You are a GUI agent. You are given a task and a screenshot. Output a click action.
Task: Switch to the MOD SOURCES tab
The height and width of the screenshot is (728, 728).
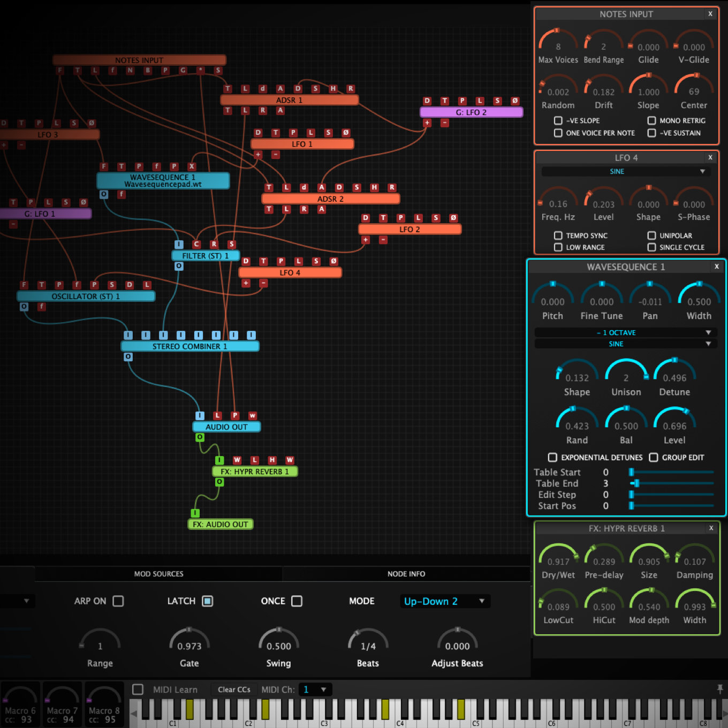click(x=158, y=574)
